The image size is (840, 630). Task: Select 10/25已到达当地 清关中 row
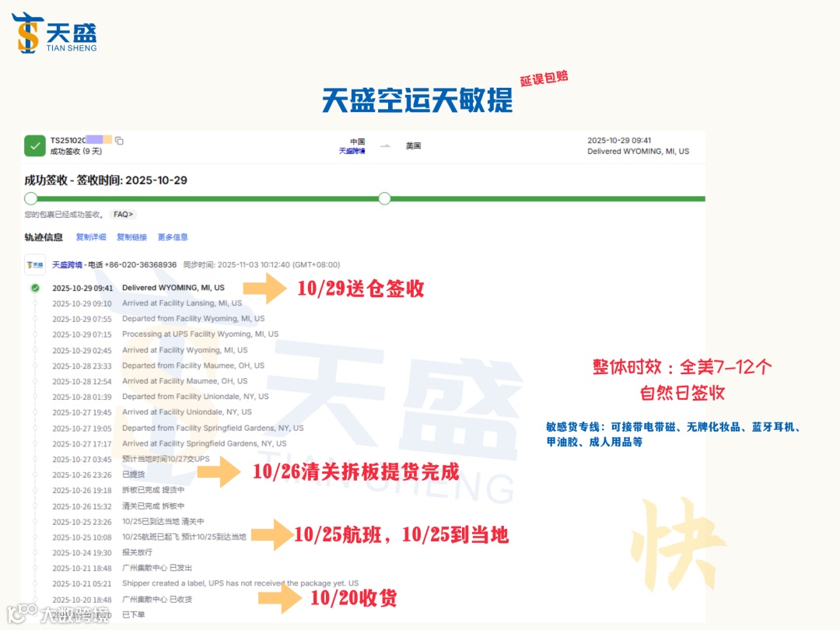coord(128,522)
